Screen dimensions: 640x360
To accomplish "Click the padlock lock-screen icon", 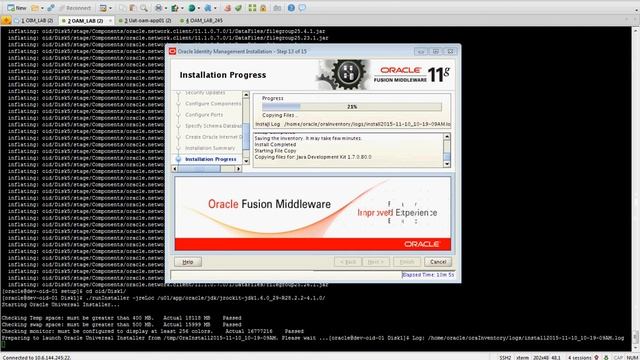I will click(x=263, y=8).
